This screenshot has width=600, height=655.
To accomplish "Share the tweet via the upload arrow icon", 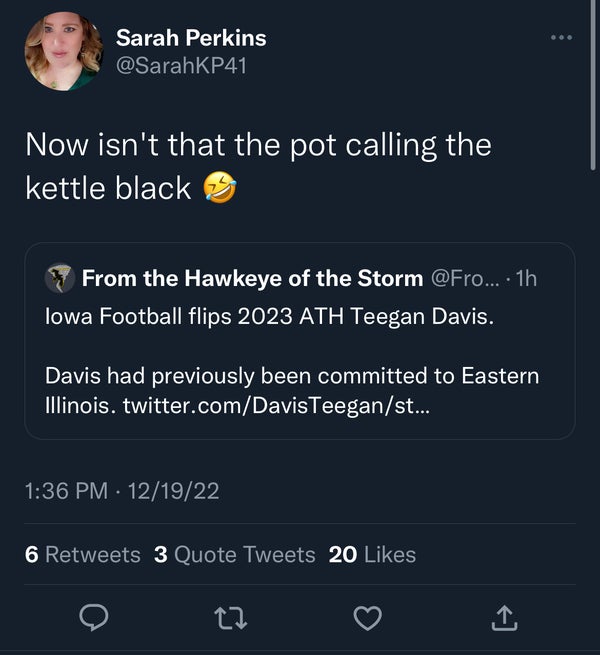I will click(x=505, y=620).
